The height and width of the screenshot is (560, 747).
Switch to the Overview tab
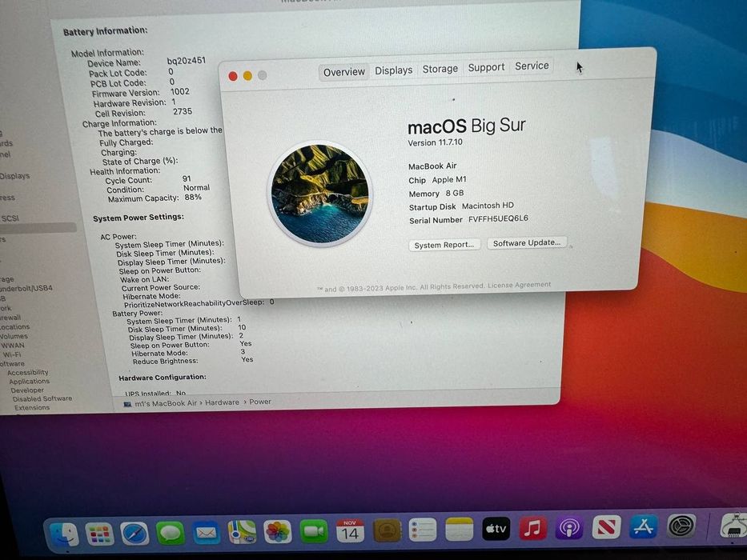point(344,72)
